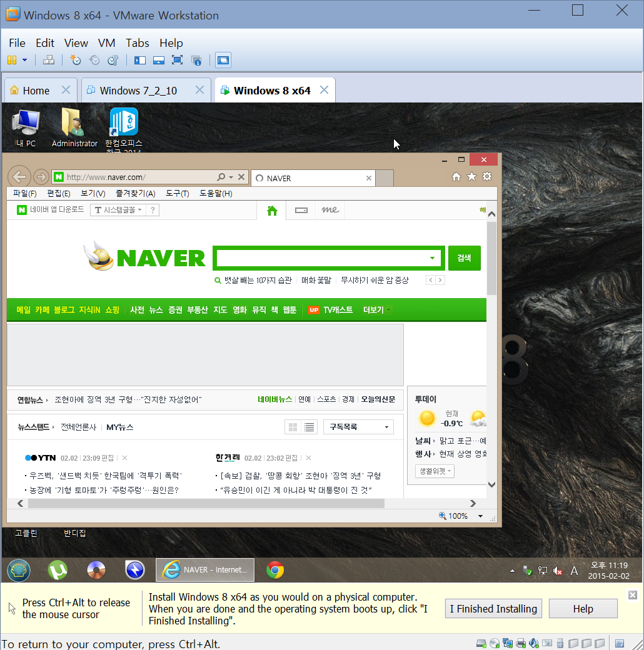Click the VMware hint bar Help button
Screen dimensions: 644x650
(x=583, y=609)
